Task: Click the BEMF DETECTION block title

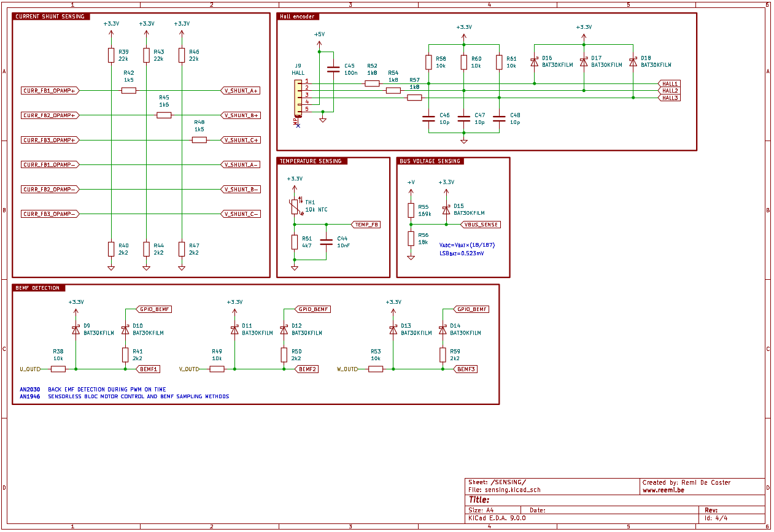Action: click(x=37, y=288)
